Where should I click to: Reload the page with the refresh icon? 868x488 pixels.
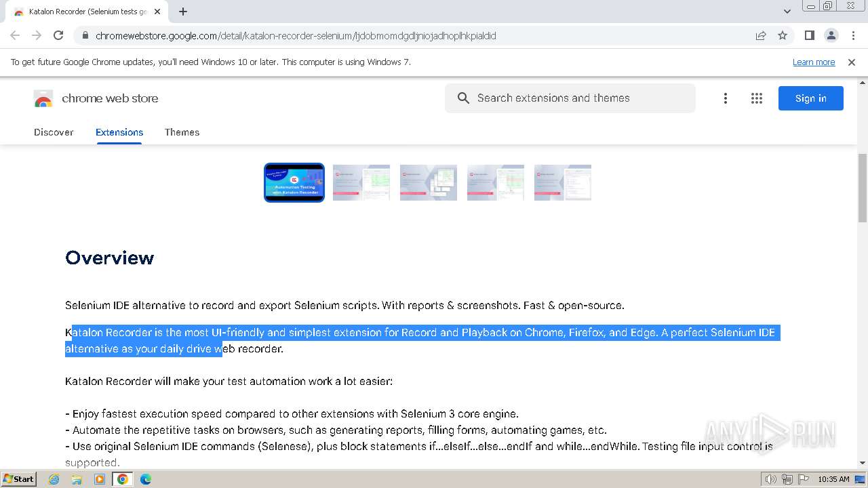58,35
